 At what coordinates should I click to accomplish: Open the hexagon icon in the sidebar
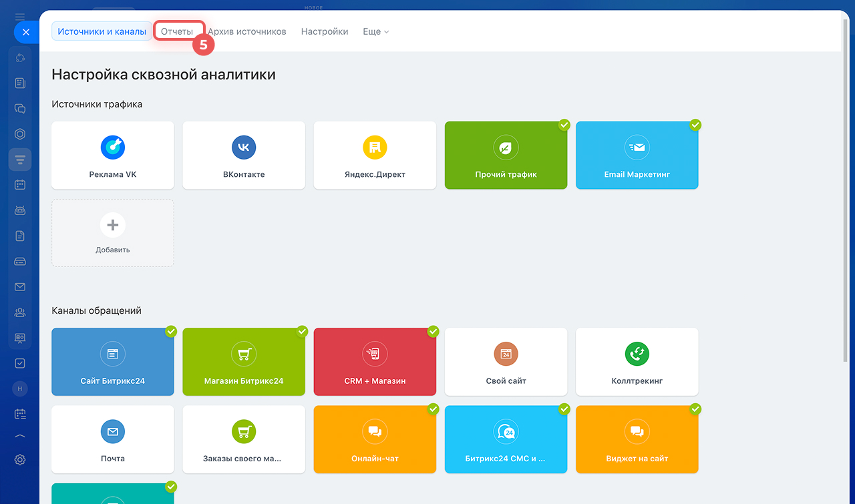(20, 134)
